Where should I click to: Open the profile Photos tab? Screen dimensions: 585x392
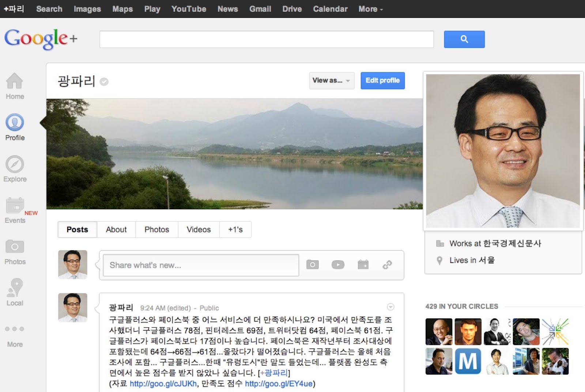157,229
